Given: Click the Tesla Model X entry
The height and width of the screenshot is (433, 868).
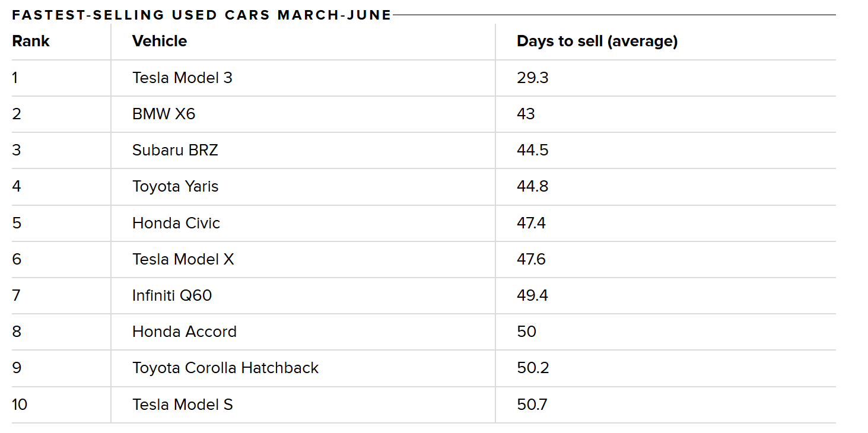Looking at the screenshot, I should 183,259.
